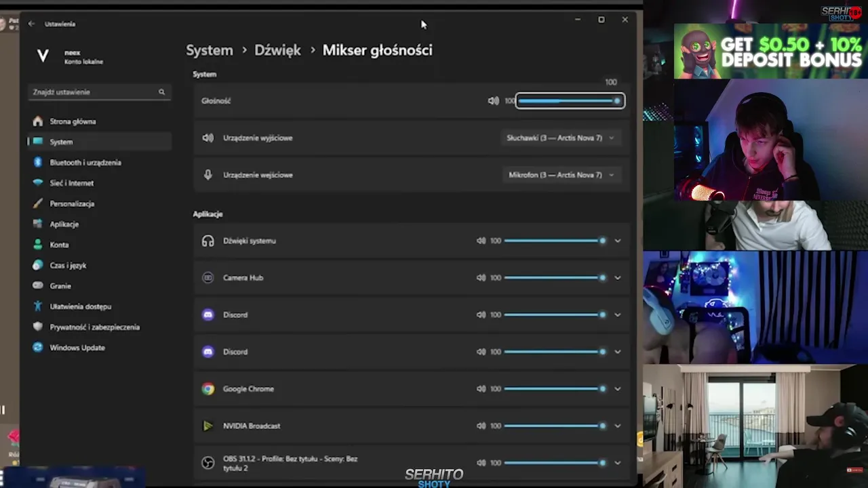Expand OBS row chevron
Image resolution: width=868 pixels, height=488 pixels.
[x=617, y=463]
